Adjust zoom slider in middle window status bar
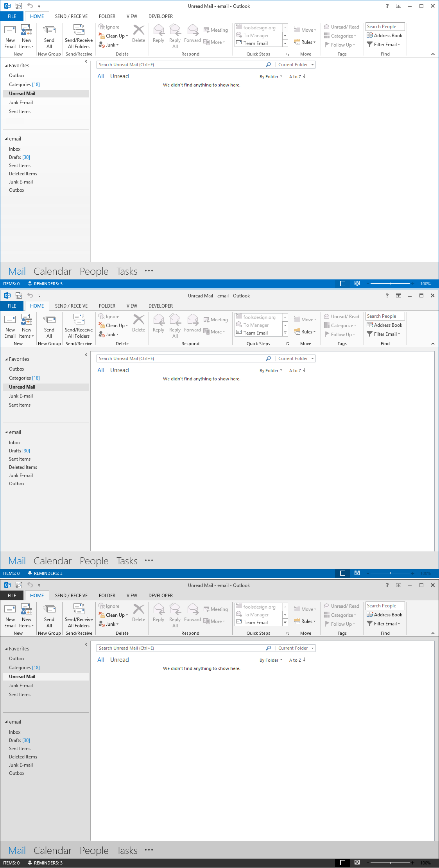 pos(390,573)
